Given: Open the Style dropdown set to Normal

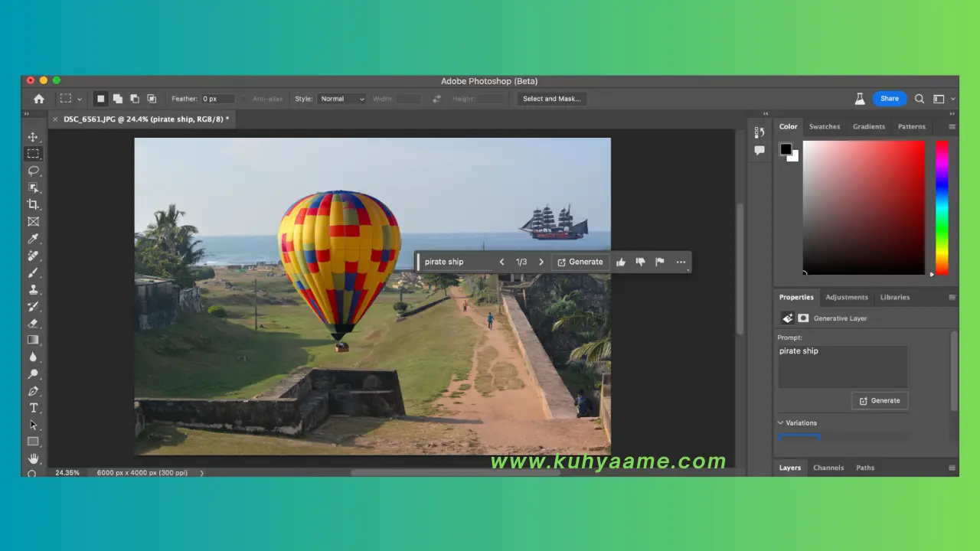Looking at the screenshot, I should click(341, 99).
